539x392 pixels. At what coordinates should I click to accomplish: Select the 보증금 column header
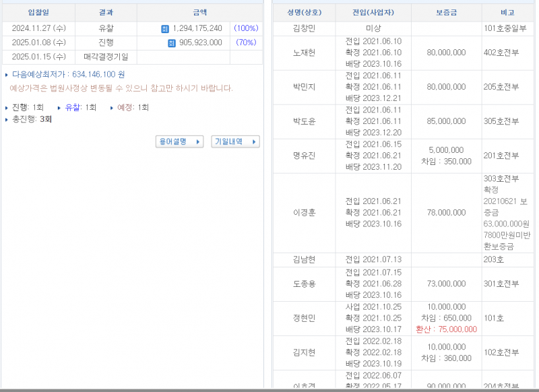click(446, 12)
